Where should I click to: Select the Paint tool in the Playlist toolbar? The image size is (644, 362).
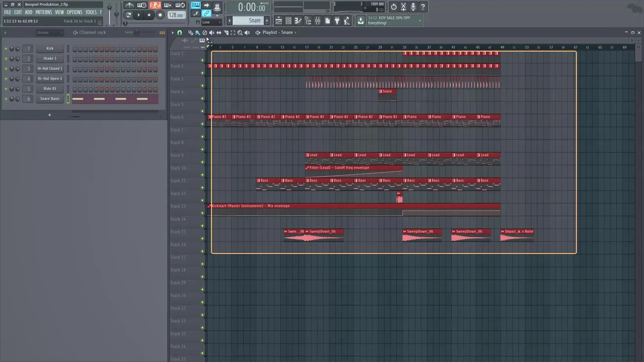click(x=198, y=33)
